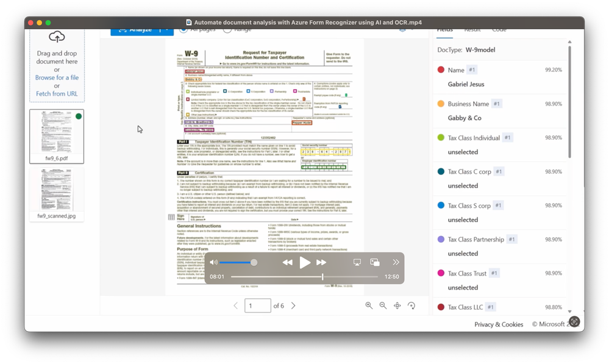Image resolution: width=609 pixels, height=364 pixels.
Task: Zoom out on the document
Action: (x=383, y=305)
